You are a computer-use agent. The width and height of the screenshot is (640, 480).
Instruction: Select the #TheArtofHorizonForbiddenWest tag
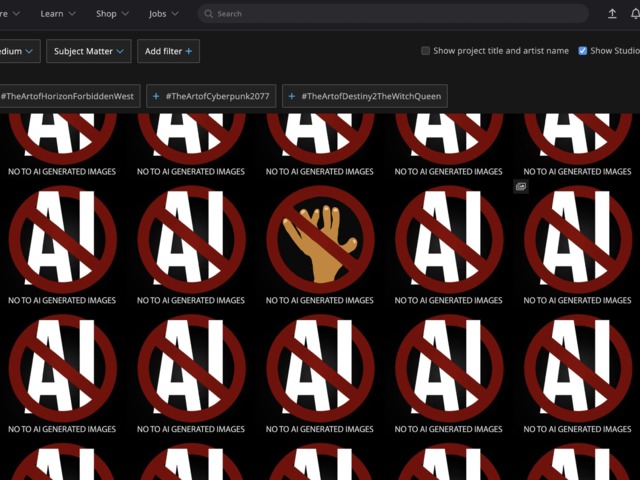(69, 96)
